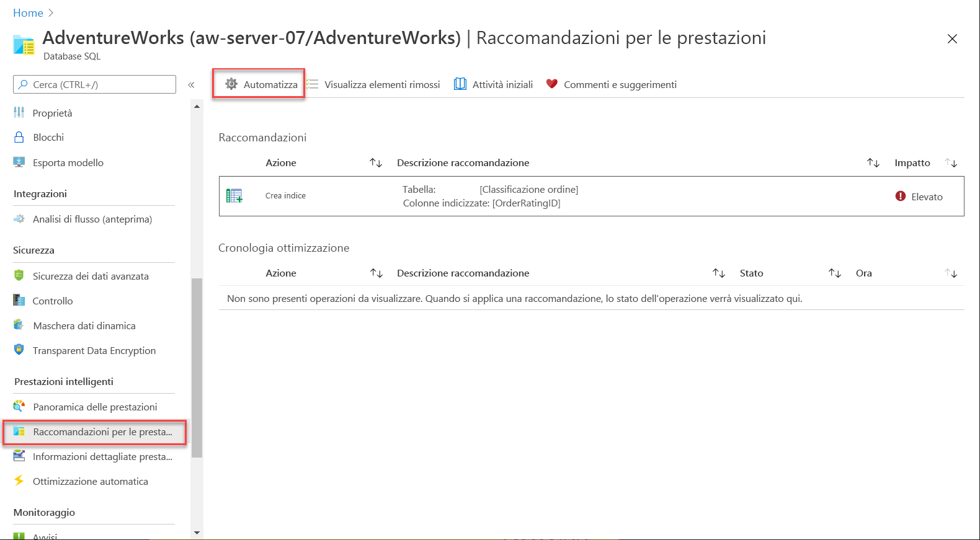Click the Attività iniziali book icon
980x540 pixels.
coord(460,84)
